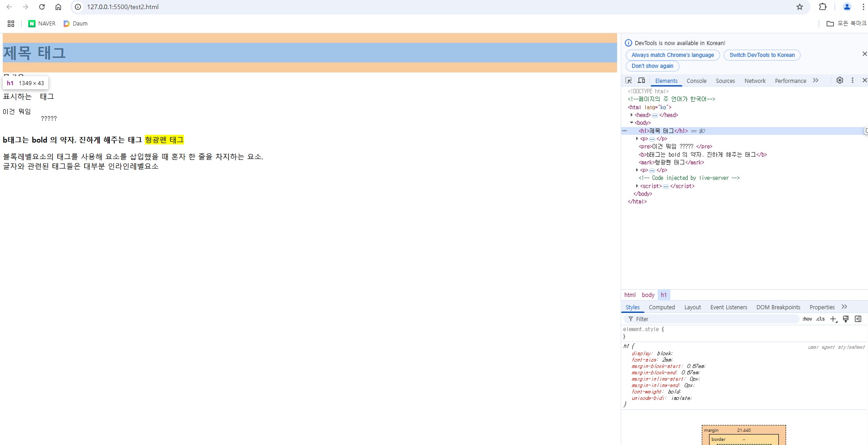Add a new style rule

click(833, 319)
